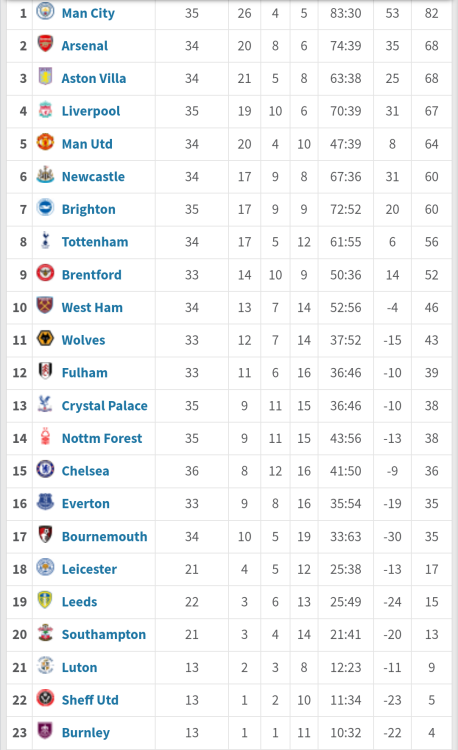The image size is (458, 750).
Task: Select the Brighton team name
Action: point(88,210)
